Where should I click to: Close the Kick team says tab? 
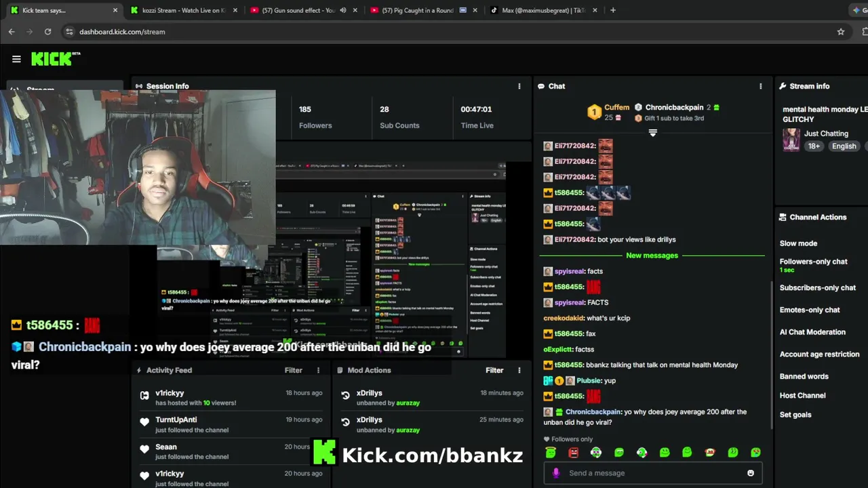pos(115,10)
